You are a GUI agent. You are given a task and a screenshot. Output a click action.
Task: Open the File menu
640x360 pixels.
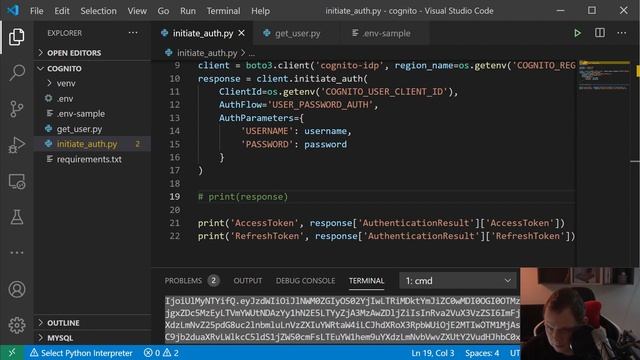tap(36, 11)
